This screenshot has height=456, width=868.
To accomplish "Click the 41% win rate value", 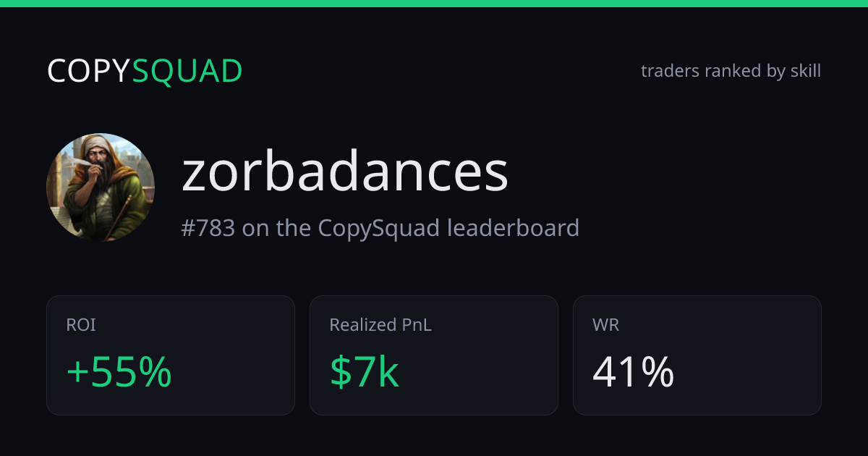I will (x=633, y=372).
